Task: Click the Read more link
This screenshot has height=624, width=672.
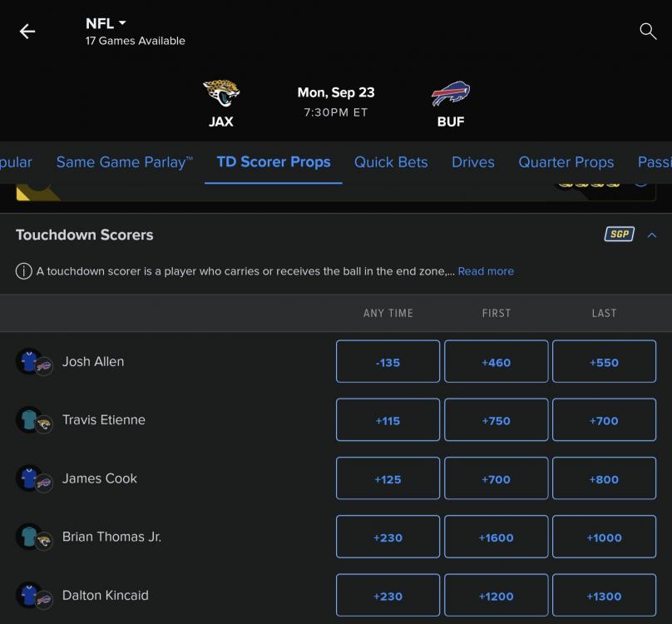Action: (x=486, y=271)
